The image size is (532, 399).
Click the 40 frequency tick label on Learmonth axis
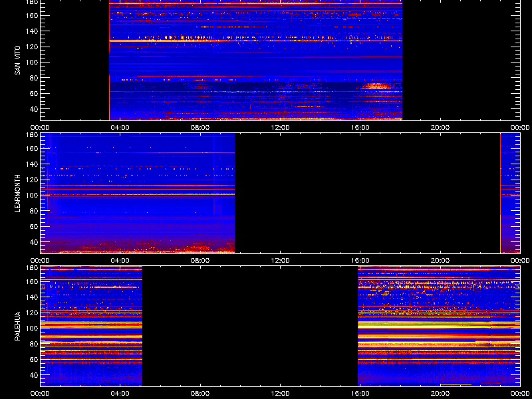35,242
